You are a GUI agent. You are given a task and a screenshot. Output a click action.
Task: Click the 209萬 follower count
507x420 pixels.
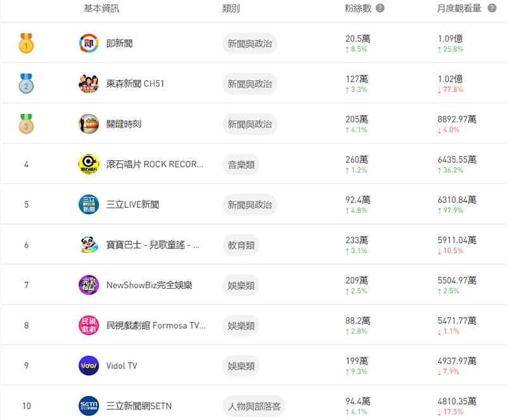tap(357, 281)
